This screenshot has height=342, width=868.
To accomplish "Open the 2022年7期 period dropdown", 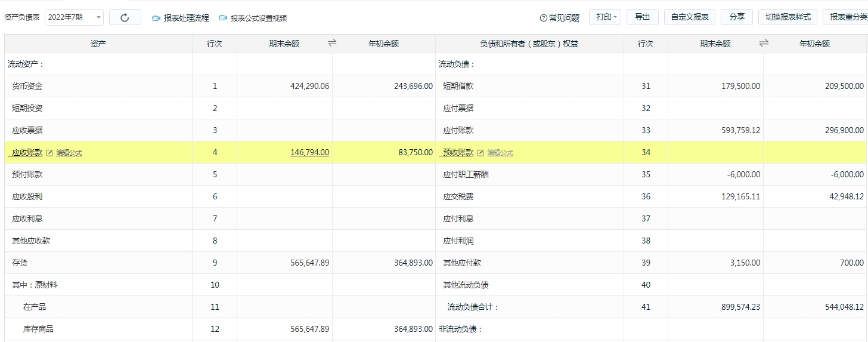I will [74, 17].
